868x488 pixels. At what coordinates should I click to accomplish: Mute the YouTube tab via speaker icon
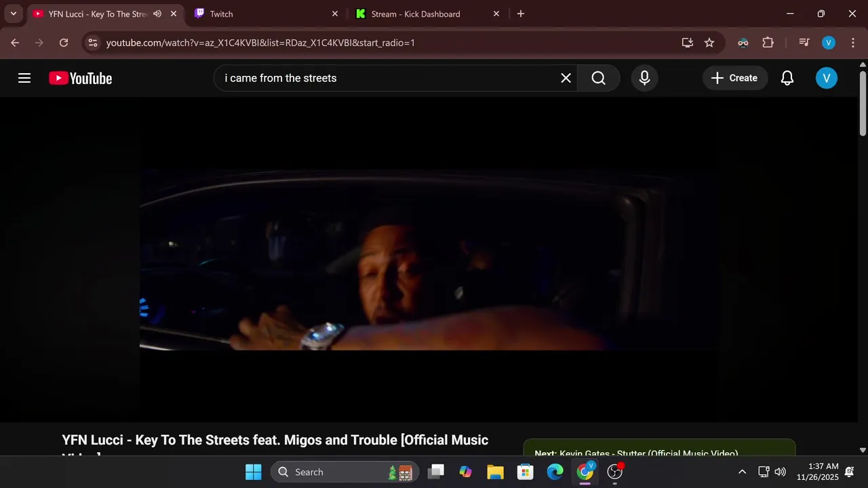tap(157, 14)
